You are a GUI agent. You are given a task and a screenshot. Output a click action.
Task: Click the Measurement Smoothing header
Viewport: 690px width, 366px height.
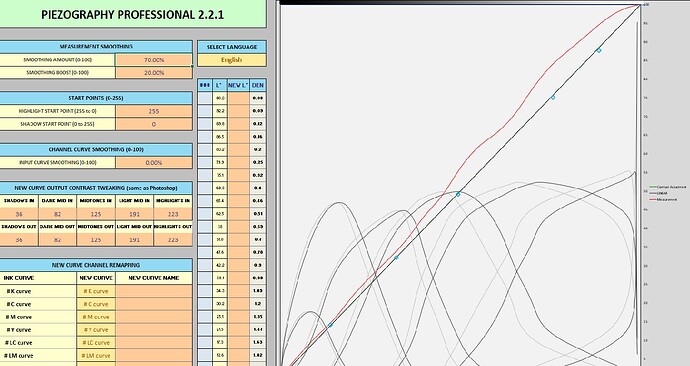click(96, 47)
